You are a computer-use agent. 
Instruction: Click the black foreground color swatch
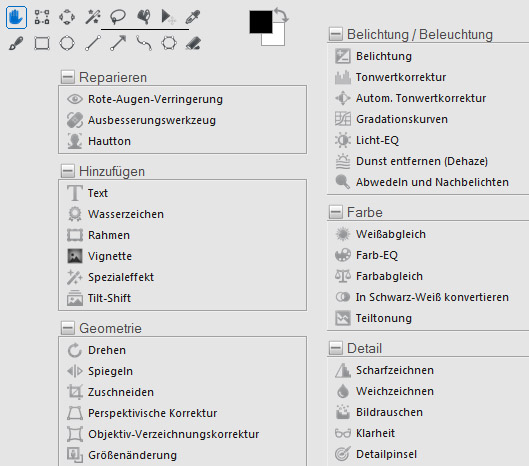coord(261,22)
